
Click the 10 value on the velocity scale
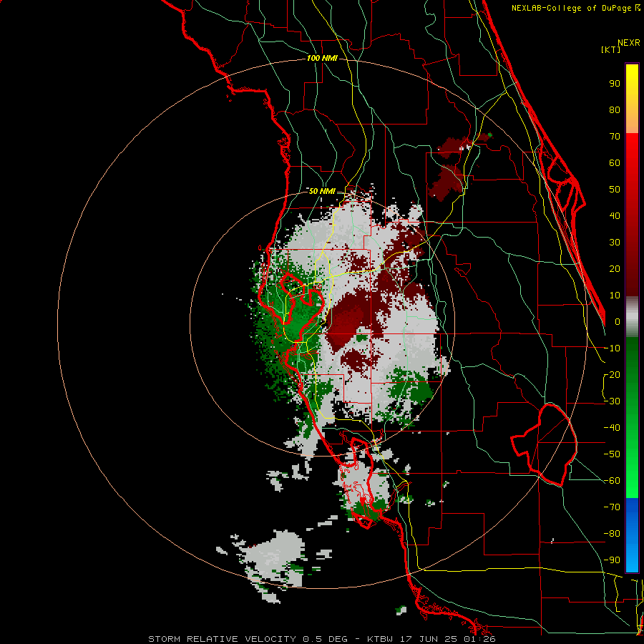(615, 296)
